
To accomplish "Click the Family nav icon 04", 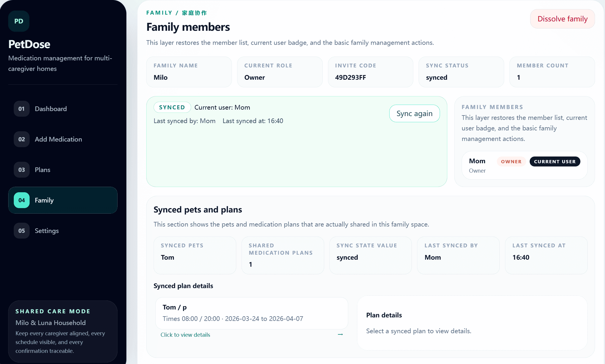I will pos(21,200).
